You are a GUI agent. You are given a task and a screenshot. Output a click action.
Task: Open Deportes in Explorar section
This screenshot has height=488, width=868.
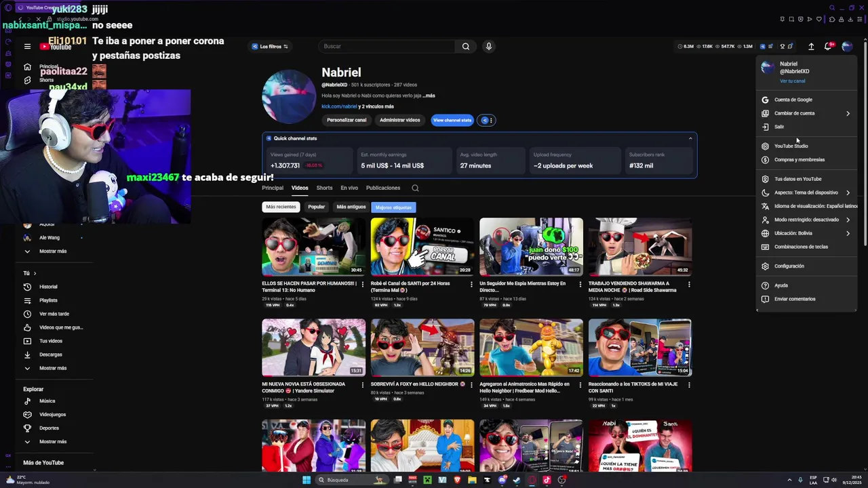(49, 428)
